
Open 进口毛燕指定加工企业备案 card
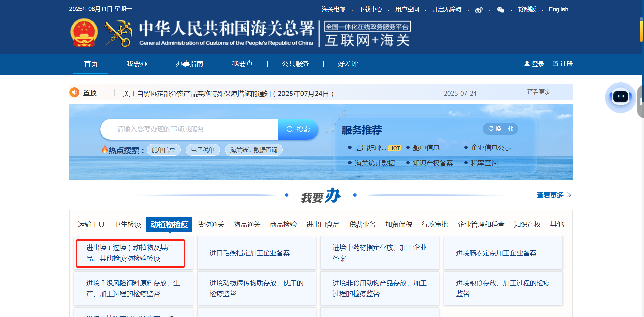[257, 253]
